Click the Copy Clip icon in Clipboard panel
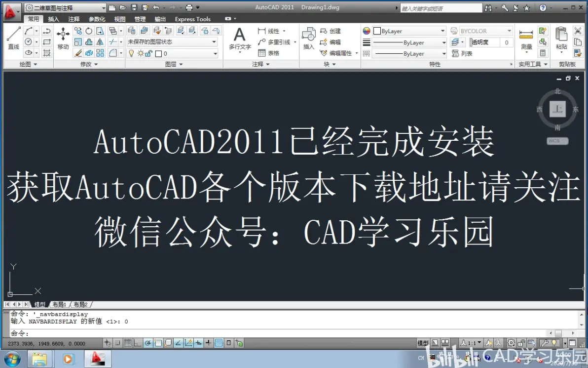The width and height of the screenshot is (588, 368). (578, 42)
